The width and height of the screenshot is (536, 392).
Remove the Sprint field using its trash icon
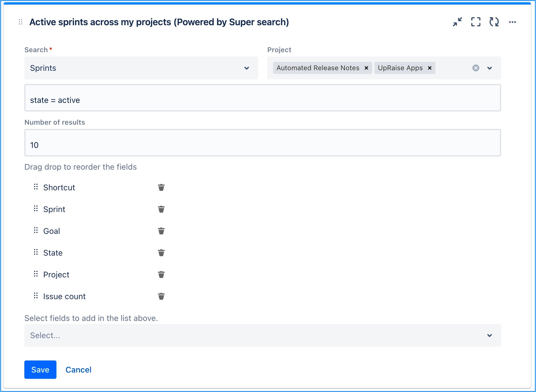(x=161, y=209)
